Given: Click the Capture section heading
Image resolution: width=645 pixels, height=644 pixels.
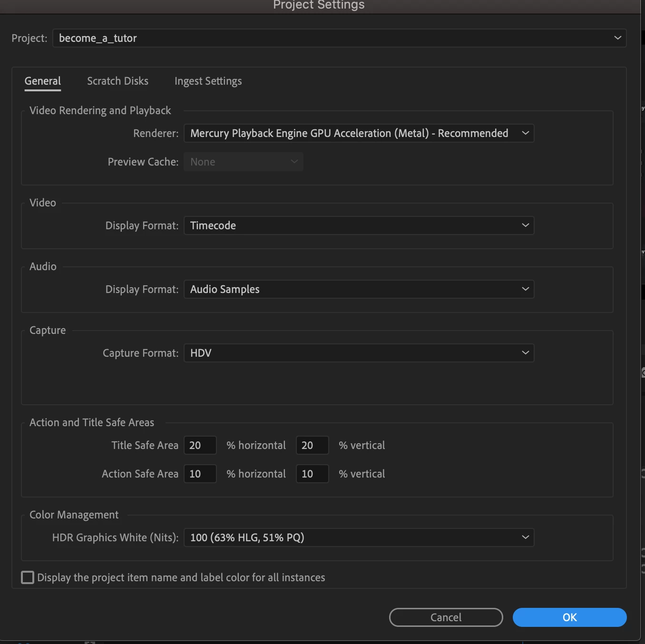Looking at the screenshot, I should coord(48,330).
